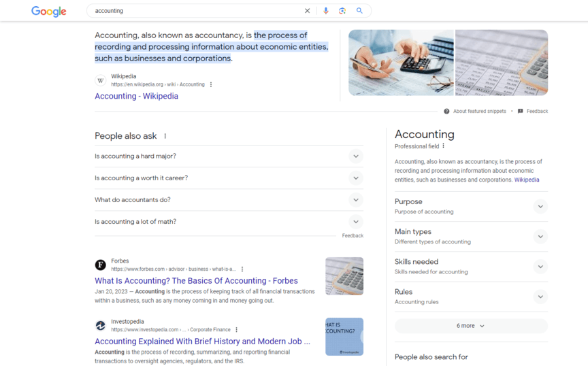Image resolution: width=588 pixels, height=366 pixels.
Task: Clear the search box with the X icon
Action: pyautogui.click(x=307, y=11)
